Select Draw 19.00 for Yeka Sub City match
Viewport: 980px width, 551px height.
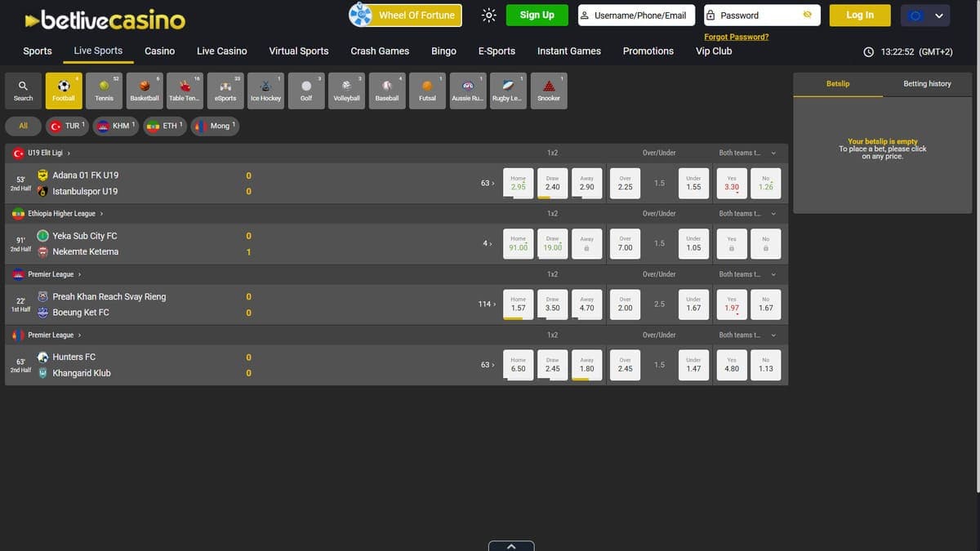tap(553, 244)
